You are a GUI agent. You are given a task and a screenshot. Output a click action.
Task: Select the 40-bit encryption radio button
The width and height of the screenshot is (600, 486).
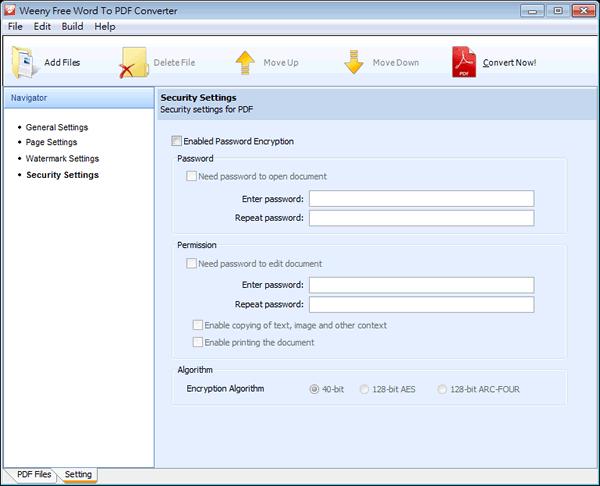(314, 389)
